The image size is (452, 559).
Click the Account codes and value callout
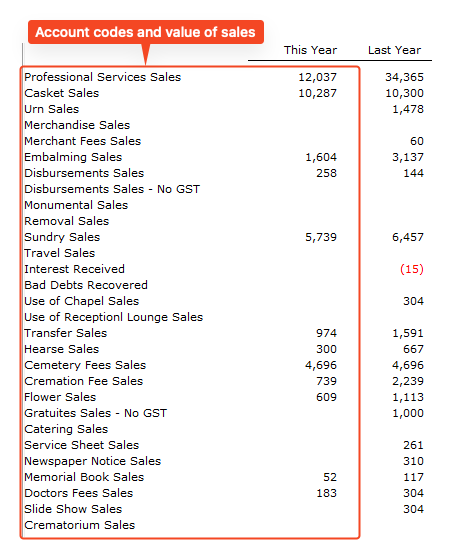pos(146,32)
